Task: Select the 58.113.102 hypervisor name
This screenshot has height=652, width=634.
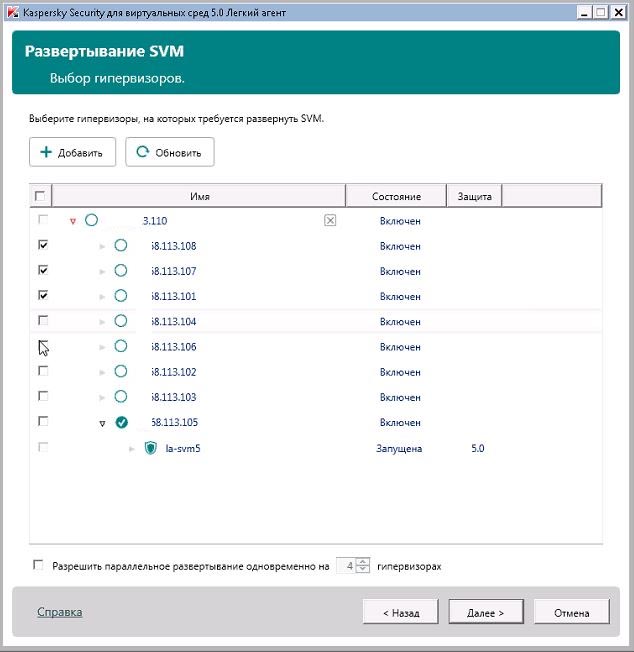Action: tap(173, 372)
